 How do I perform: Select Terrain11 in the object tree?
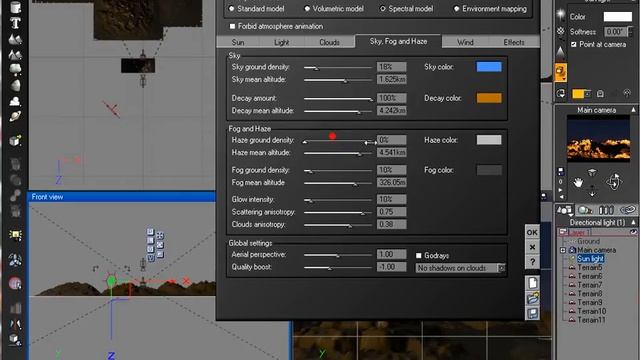click(x=591, y=320)
